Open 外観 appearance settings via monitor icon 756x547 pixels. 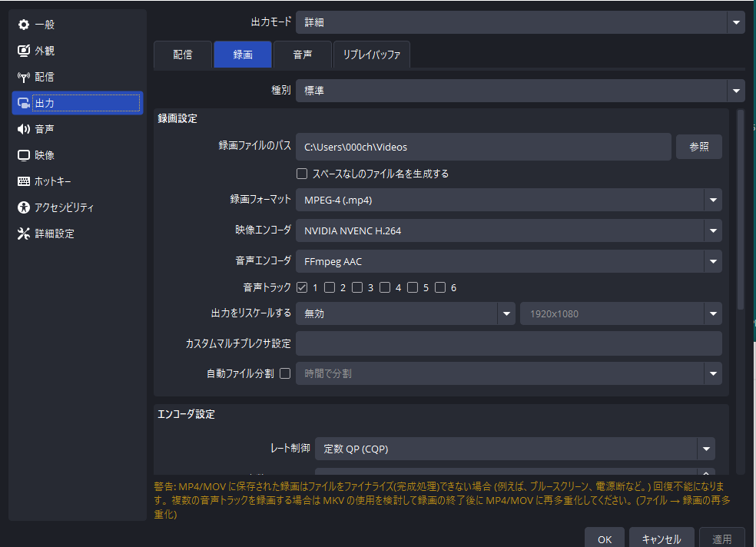tap(24, 51)
